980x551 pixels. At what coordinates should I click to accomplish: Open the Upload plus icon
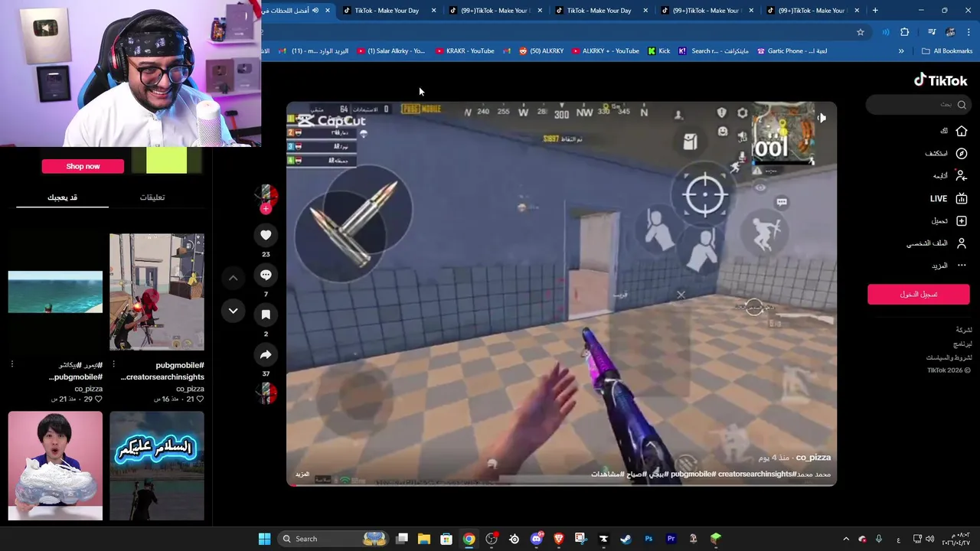pos(962,220)
